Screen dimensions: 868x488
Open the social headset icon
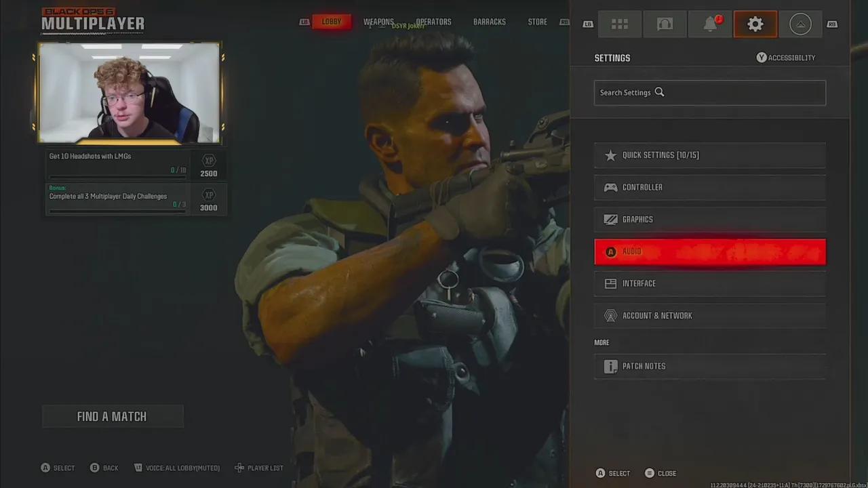(x=665, y=24)
